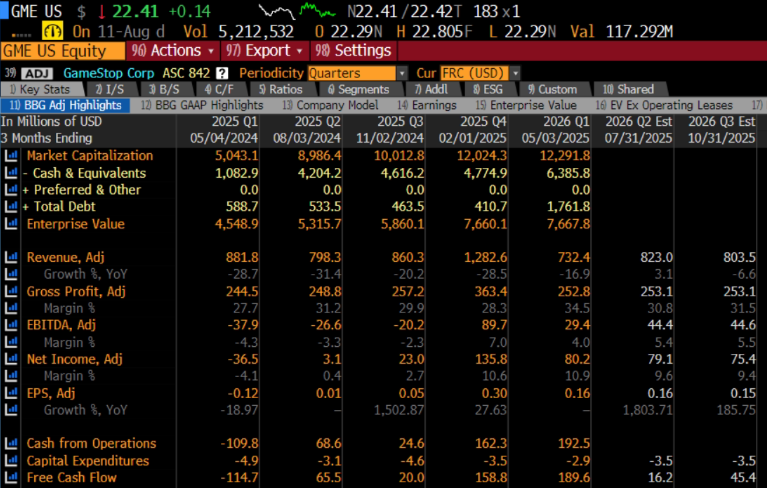767x488 pixels.
Task: Open chart icon for EPS, Adj row
Action: (x=11, y=393)
